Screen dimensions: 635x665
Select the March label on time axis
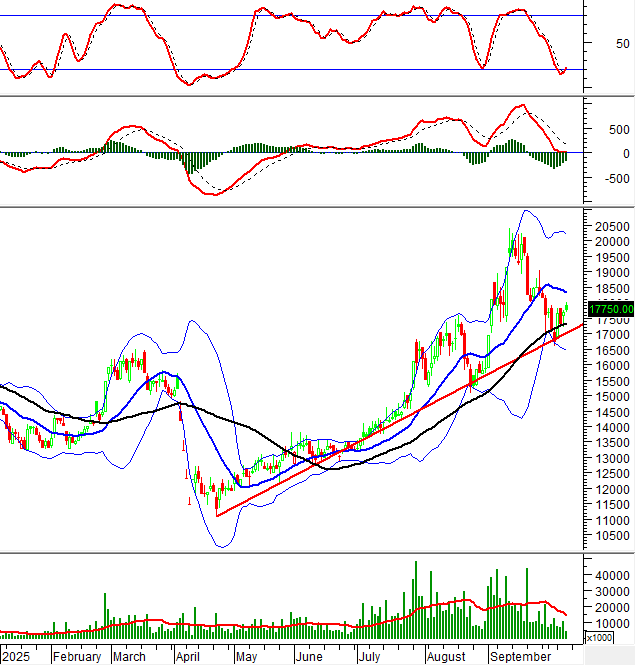(129, 657)
